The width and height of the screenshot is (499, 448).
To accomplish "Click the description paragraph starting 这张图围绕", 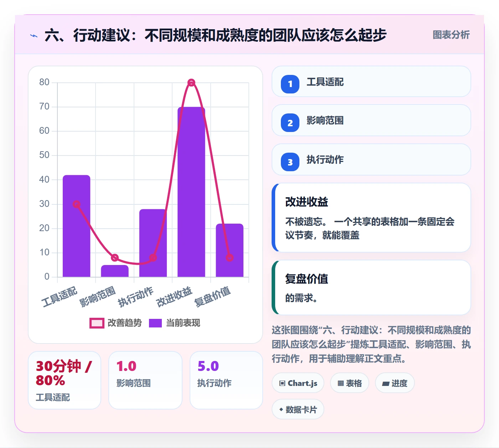I will tap(371, 344).
